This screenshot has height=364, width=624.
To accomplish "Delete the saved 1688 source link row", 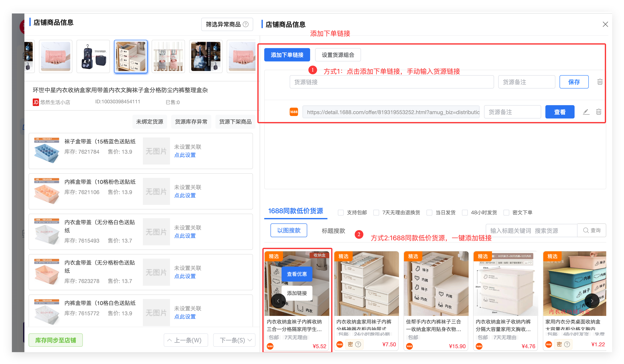I will point(599,112).
